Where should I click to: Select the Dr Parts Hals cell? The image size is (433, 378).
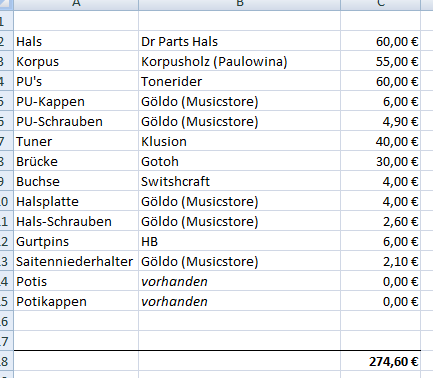click(239, 41)
